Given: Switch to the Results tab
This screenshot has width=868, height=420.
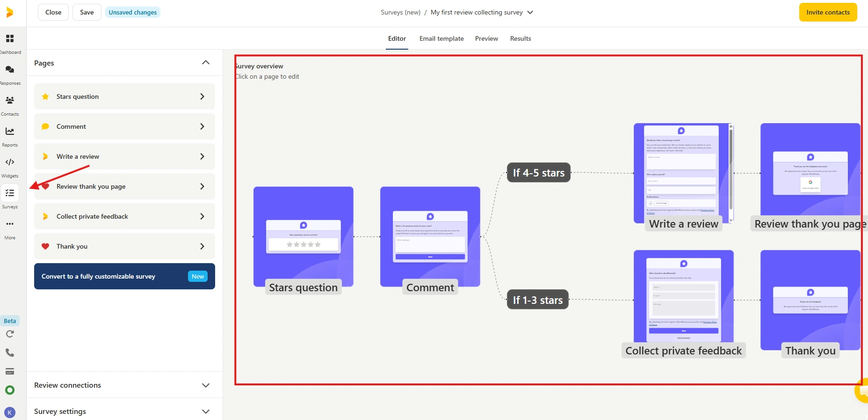Looking at the screenshot, I should point(520,39).
